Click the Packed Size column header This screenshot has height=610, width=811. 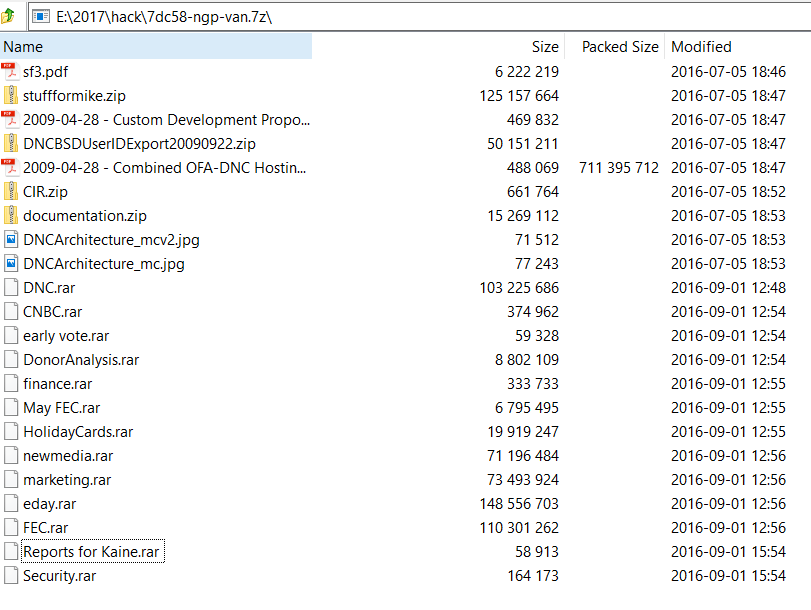pos(620,47)
